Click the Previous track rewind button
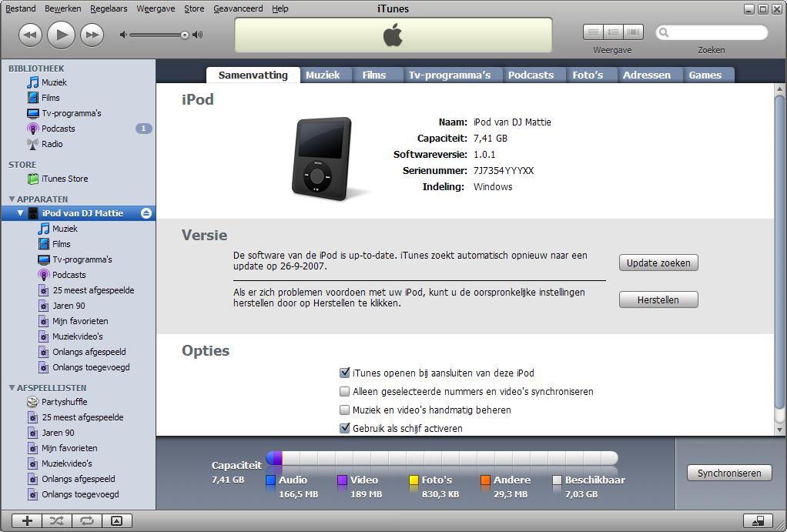 click(x=30, y=35)
